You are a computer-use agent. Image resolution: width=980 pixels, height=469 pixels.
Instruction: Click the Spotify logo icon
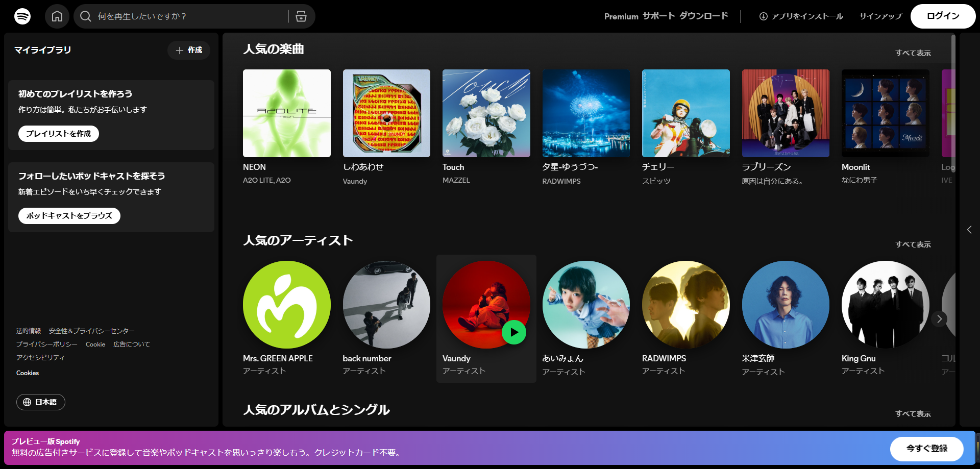(x=22, y=16)
